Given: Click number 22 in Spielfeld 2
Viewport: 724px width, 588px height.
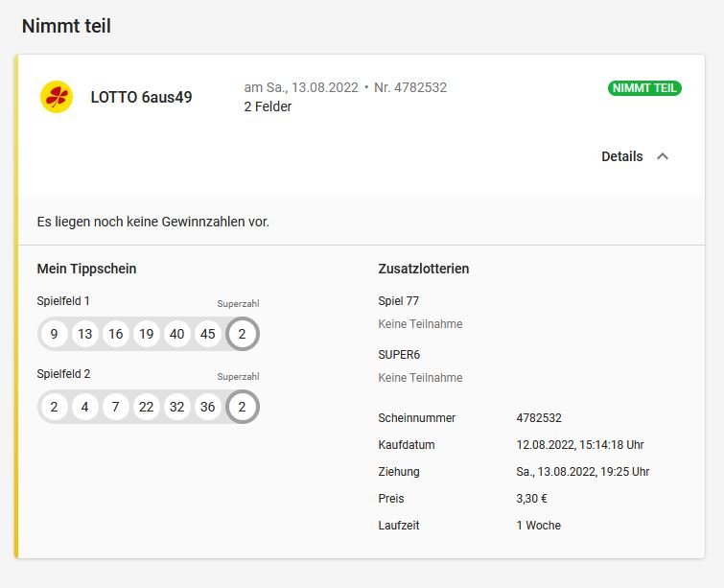Looking at the screenshot, I should pyautogui.click(x=147, y=407).
